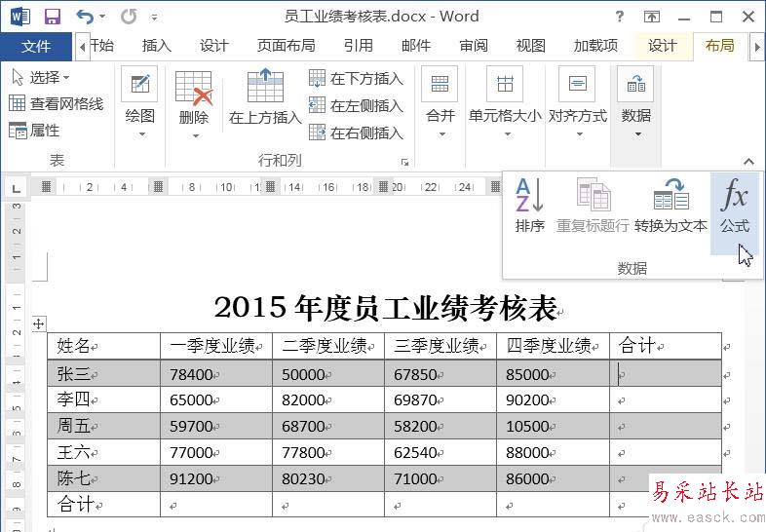
Task: Switch to the first 设计 tab
Action: [x=214, y=46]
